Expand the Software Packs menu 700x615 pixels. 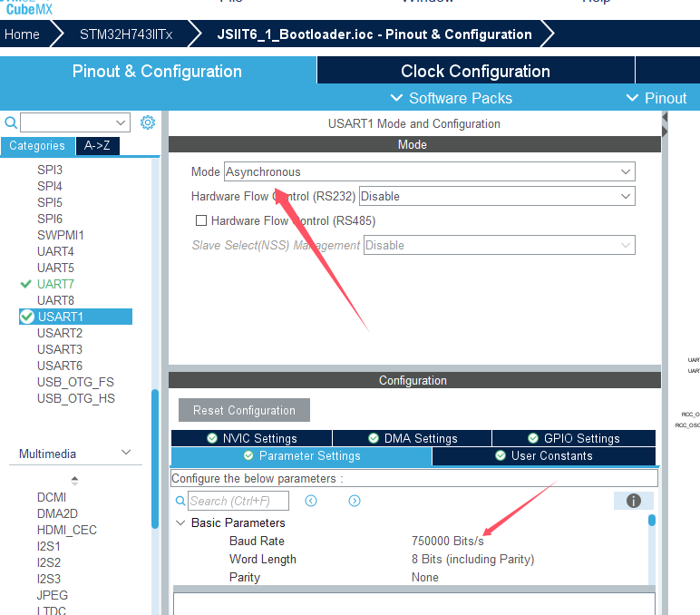tap(452, 98)
